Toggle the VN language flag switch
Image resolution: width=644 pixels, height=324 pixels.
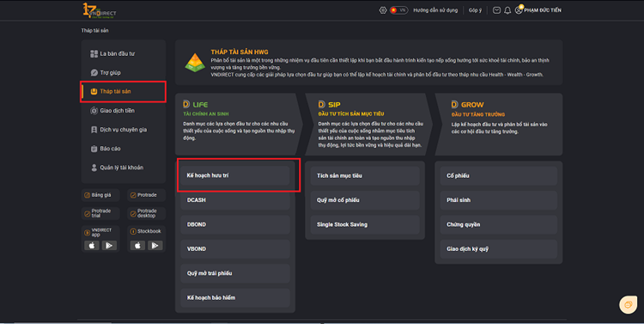pos(398,10)
